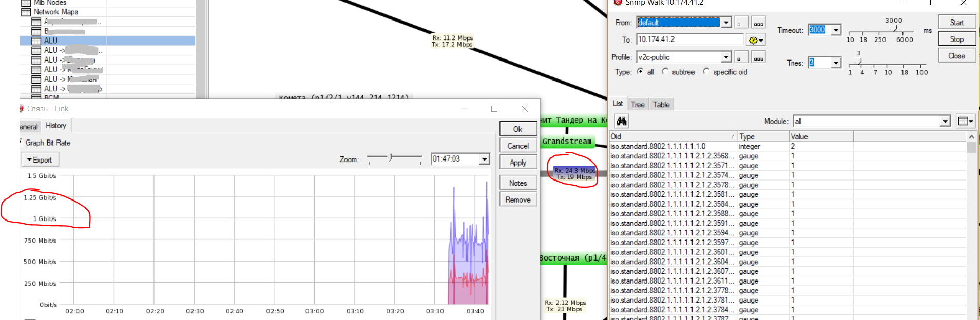This screenshot has width=980, height=320.
Task: Click the scroll up arrow of OID list
Action: pos(971,137)
